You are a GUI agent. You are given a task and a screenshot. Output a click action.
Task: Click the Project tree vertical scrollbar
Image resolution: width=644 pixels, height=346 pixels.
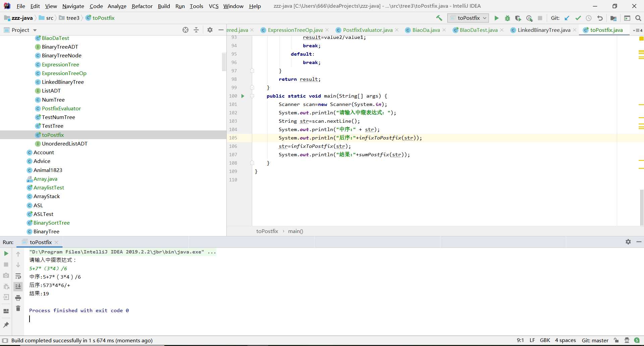[x=224, y=62]
